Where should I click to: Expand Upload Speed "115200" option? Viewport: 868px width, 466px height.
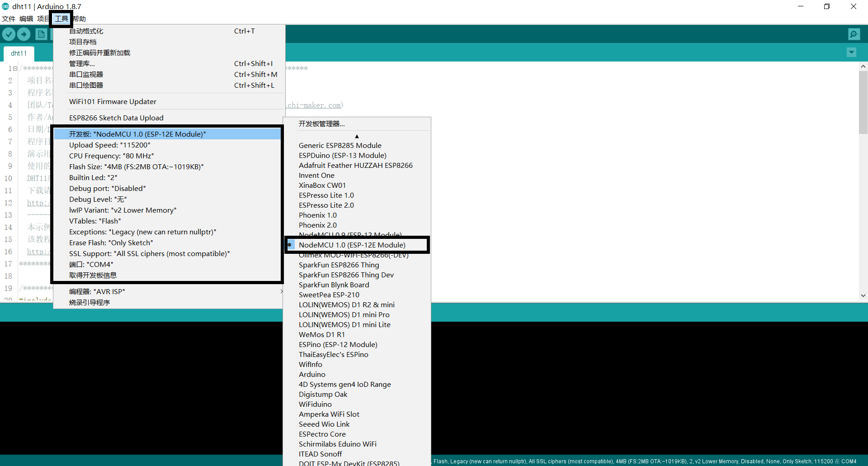click(167, 145)
